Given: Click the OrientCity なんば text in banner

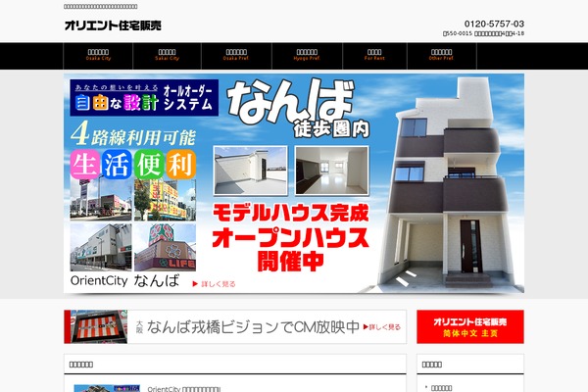Looking at the screenshot, I should [x=124, y=280].
